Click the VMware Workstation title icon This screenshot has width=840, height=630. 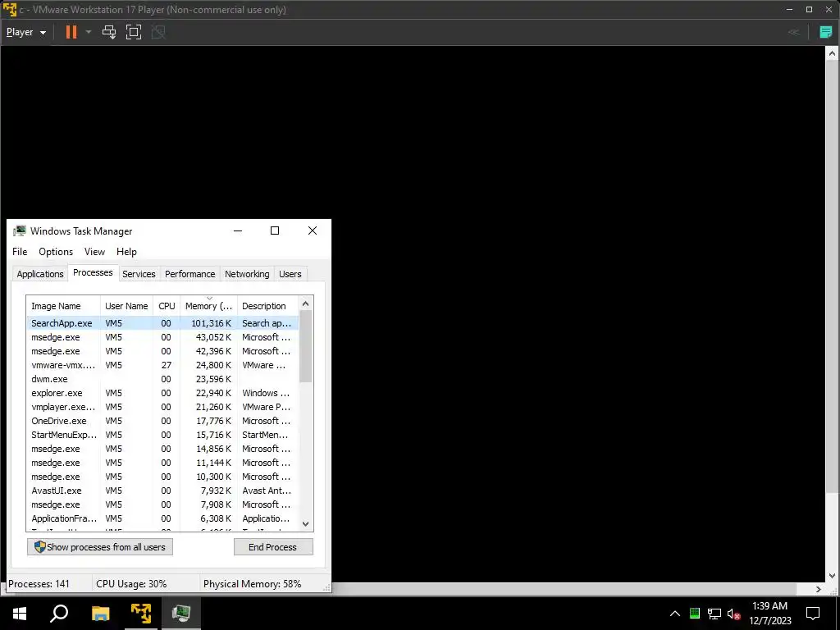10,10
